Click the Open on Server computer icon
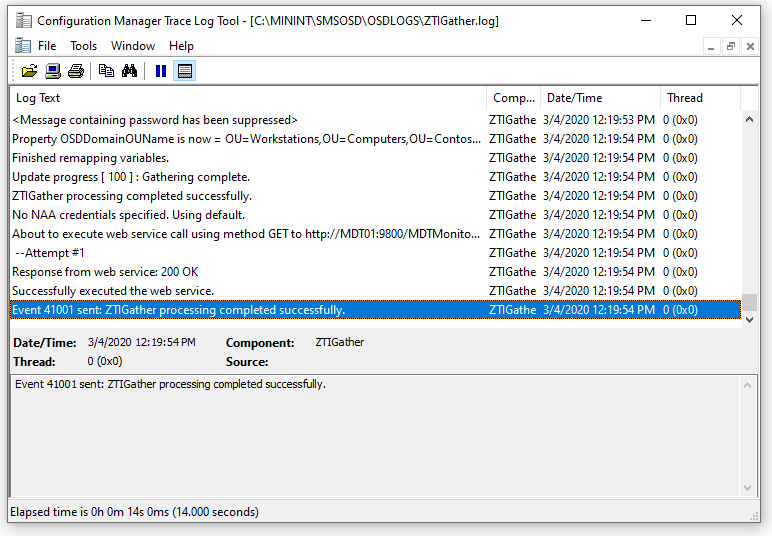Image resolution: width=772 pixels, height=536 pixels. click(x=53, y=71)
